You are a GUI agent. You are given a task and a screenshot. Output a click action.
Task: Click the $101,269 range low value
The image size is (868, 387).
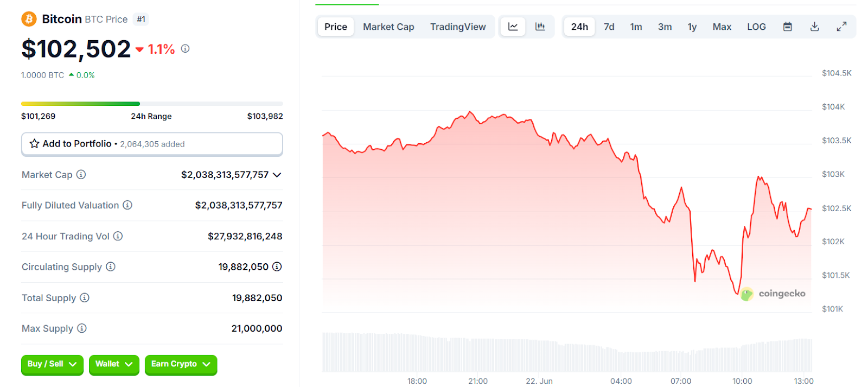pyautogui.click(x=38, y=116)
